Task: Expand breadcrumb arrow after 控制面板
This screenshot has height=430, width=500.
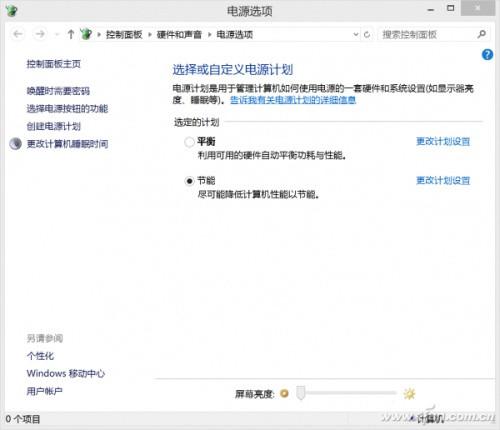Action: (150, 34)
